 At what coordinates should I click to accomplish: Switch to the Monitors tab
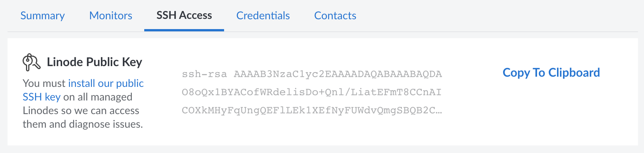pos(111,15)
